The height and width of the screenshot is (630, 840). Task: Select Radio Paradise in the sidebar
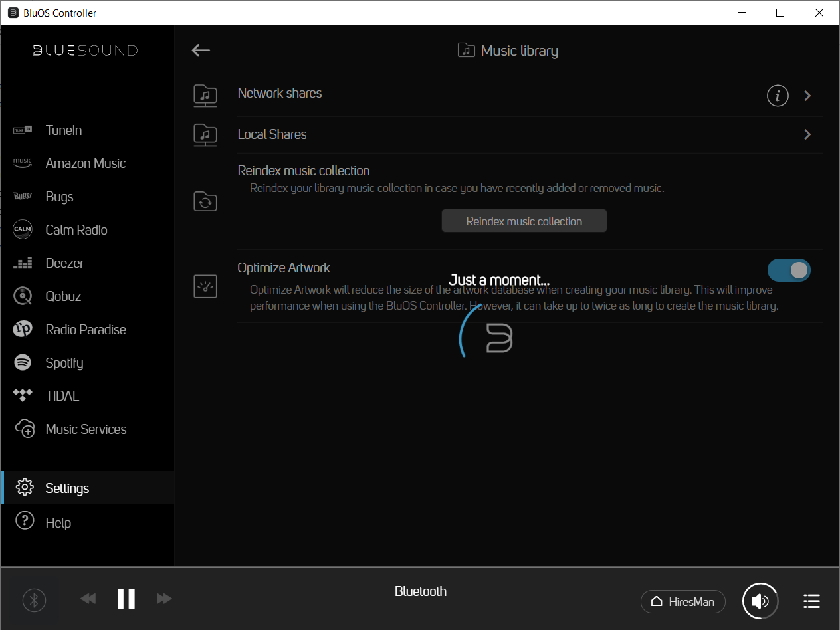[x=86, y=330]
